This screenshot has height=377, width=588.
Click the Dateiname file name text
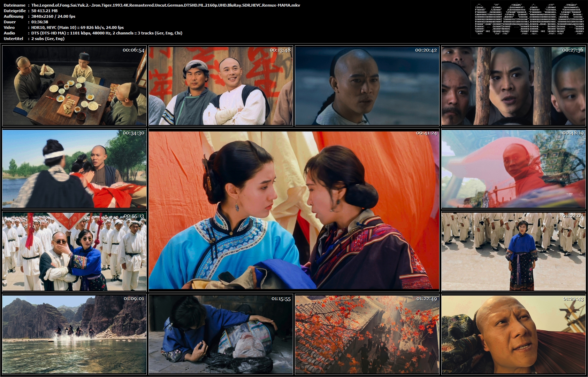(x=166, y=5)
